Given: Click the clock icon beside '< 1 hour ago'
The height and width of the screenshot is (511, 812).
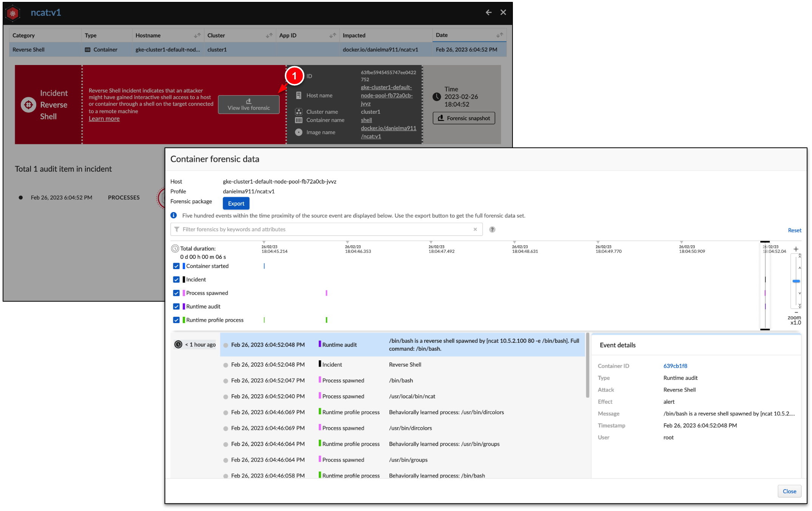Looking at the screenshot, I should pos(178,344).
